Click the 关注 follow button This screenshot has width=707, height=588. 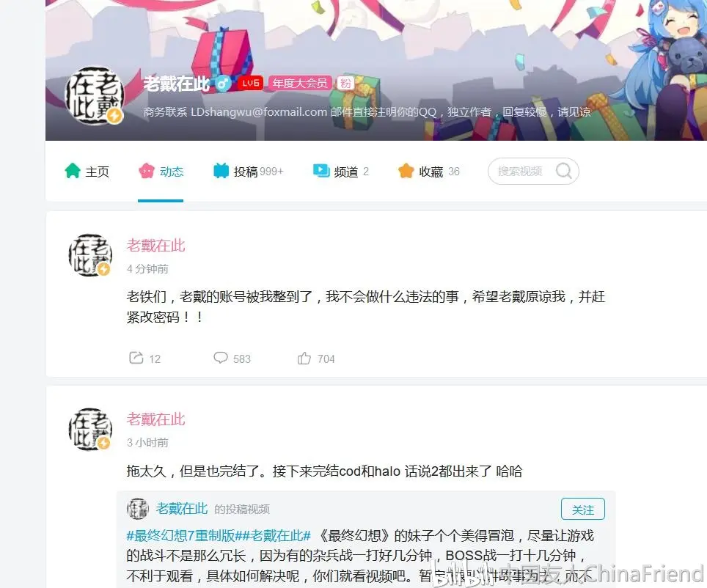point(582,510)
